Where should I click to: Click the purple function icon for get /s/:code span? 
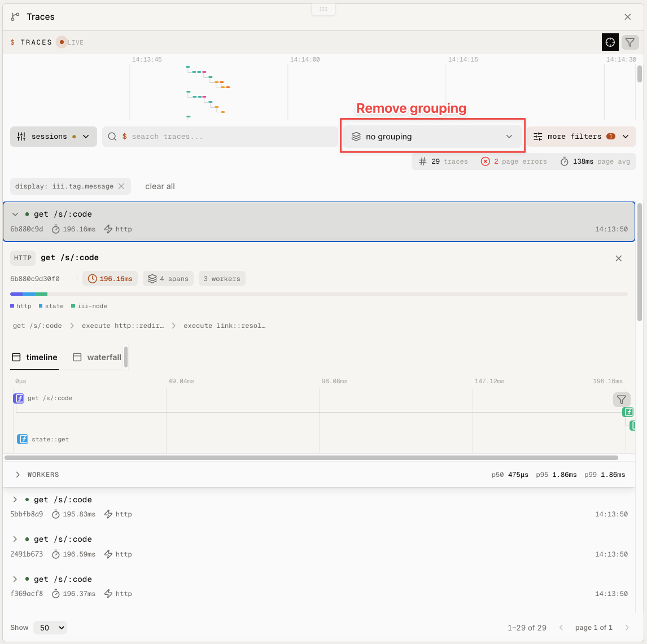(x=19, y=398)
